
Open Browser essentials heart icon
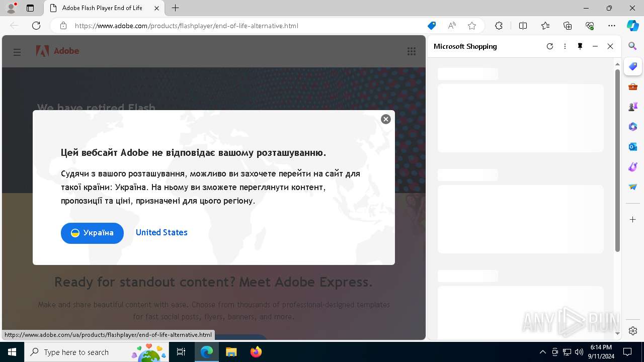(590, 26)
